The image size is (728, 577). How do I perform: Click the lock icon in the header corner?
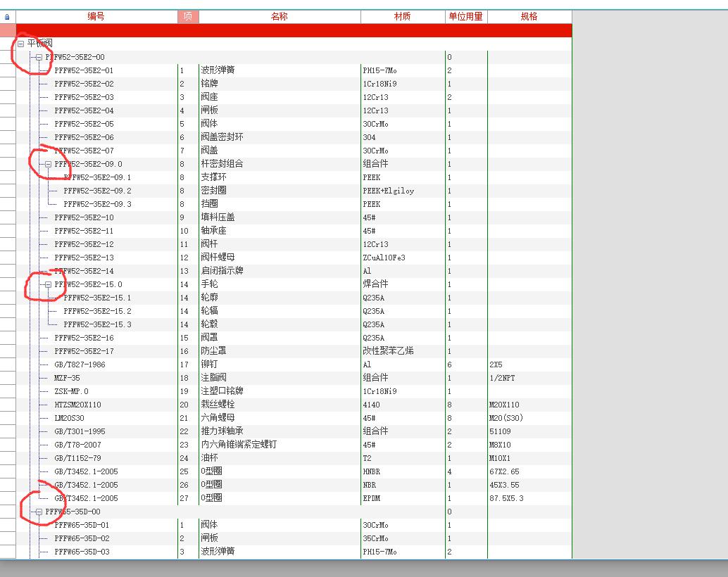[7, 16]
